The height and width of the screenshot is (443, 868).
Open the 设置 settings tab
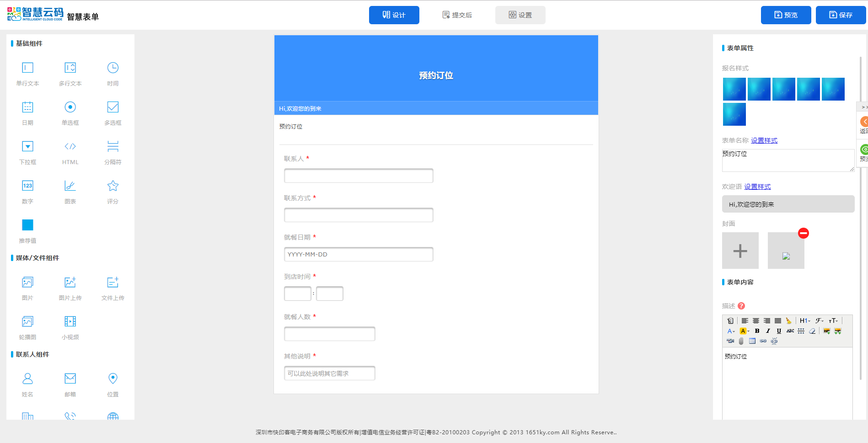click(x=520, y=15)
